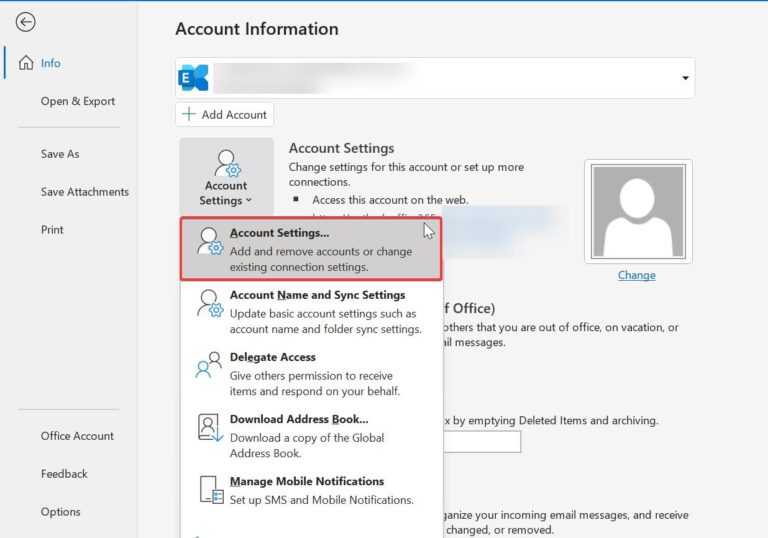Click the profile picture placeholder
This screenshot has height=538, width=768.
637,211
